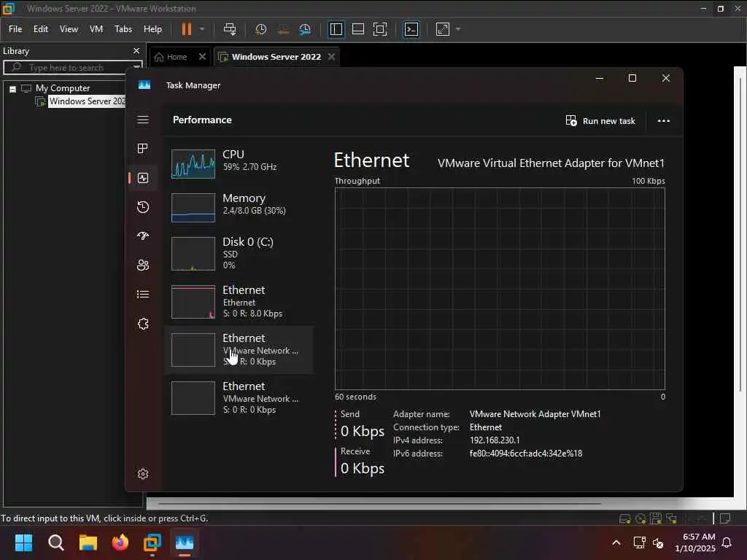747x560 pixels.
Task: Open the App history page icon
Action: tap(143, 206)
